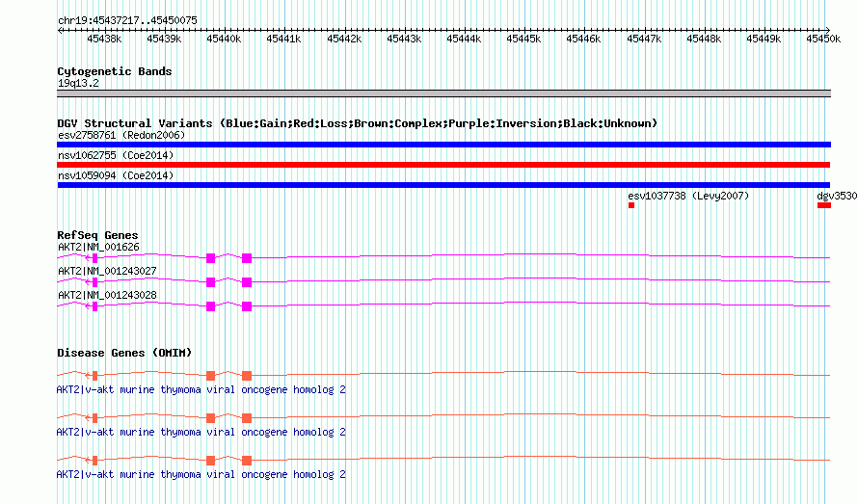Viewport: 858px width, 504px height.
Task: Click NM_001243028 exon just left of 45440k
Action: tap(211, 306)
